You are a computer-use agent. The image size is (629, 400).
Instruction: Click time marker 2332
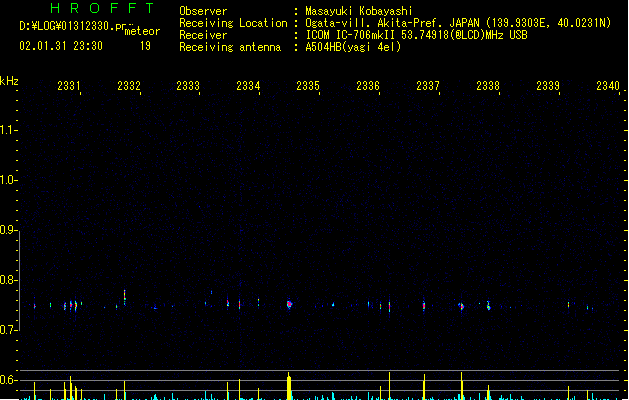click(129, 85)
